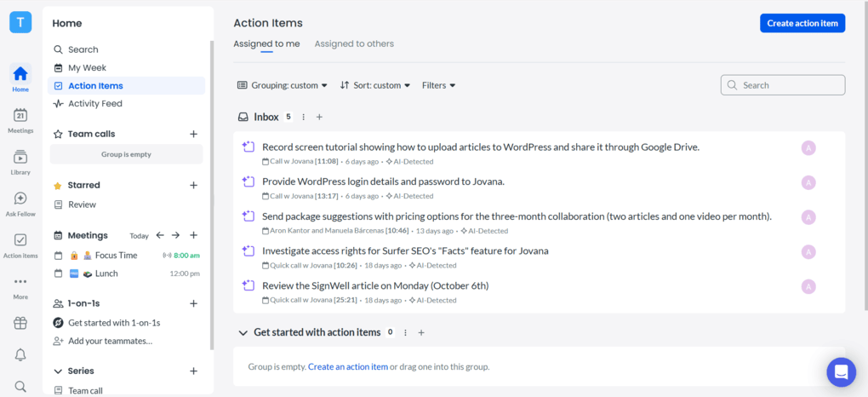The width and height of the screenshot is (868, 397).
Task: Add a new Team calls item
Action: click(x=193, y=134)
